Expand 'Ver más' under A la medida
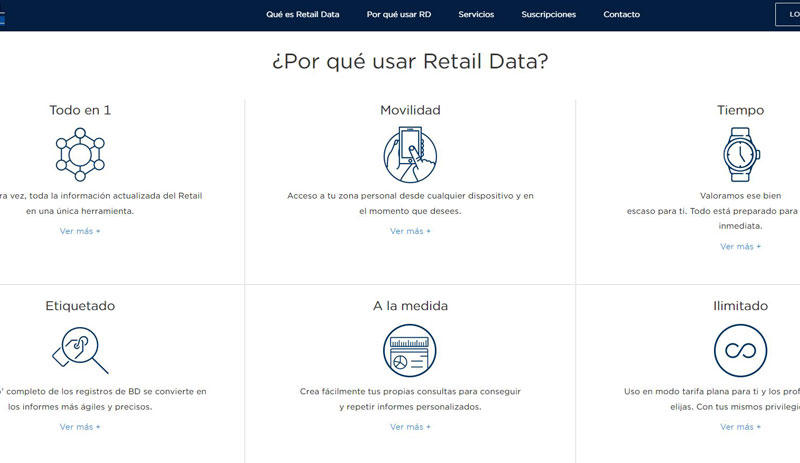The width and height of the screenshot is (800, 463). [410, 427]
